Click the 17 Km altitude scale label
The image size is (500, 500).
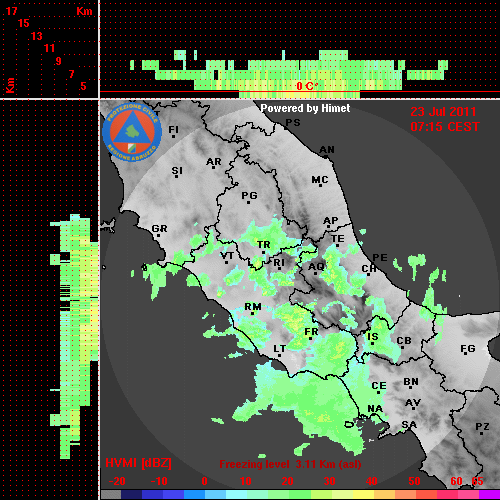coord(11,11)
